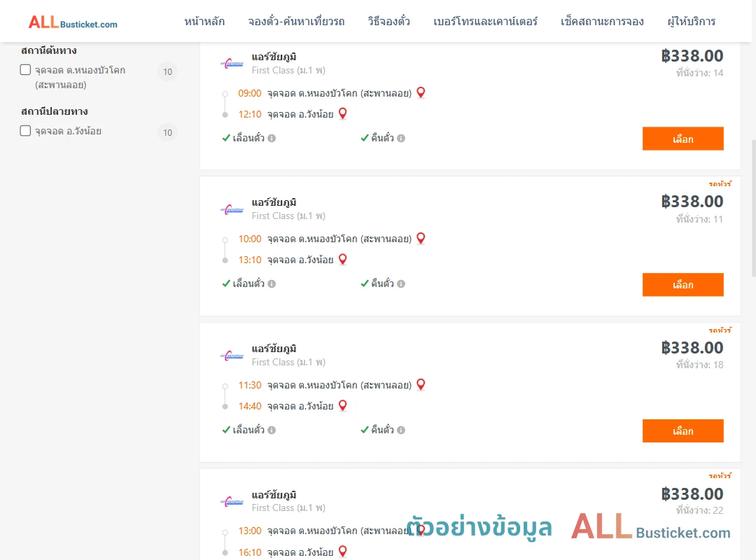Click the page vertical scrollbar
Image resolution: width=756 pixels, height=560 pixels.
(753, 207)
